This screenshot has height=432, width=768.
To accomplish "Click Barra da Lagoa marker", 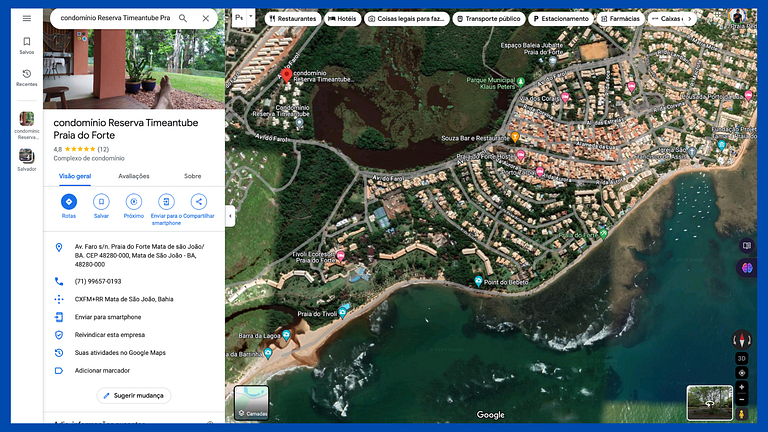I will [286, 335].
